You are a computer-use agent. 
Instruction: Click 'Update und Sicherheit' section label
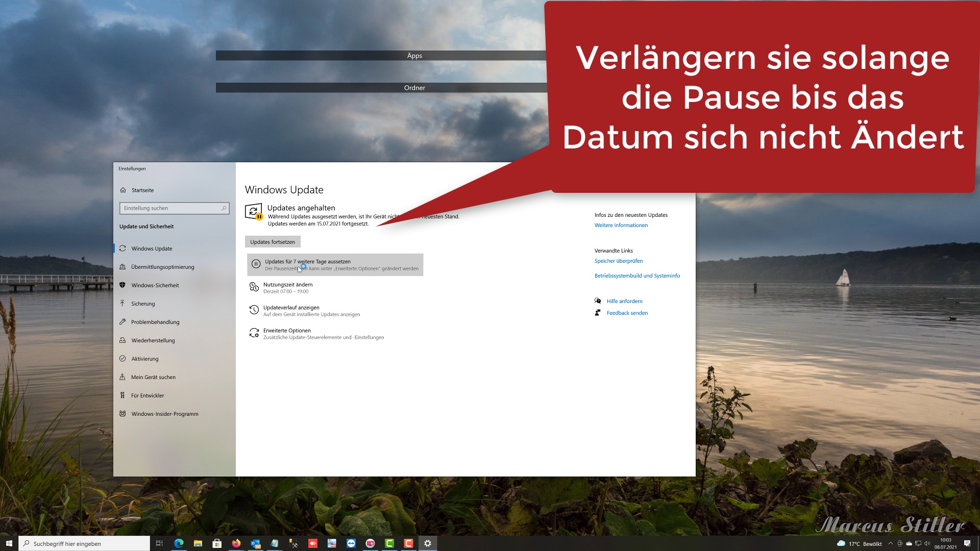click(x=146, y=227)
